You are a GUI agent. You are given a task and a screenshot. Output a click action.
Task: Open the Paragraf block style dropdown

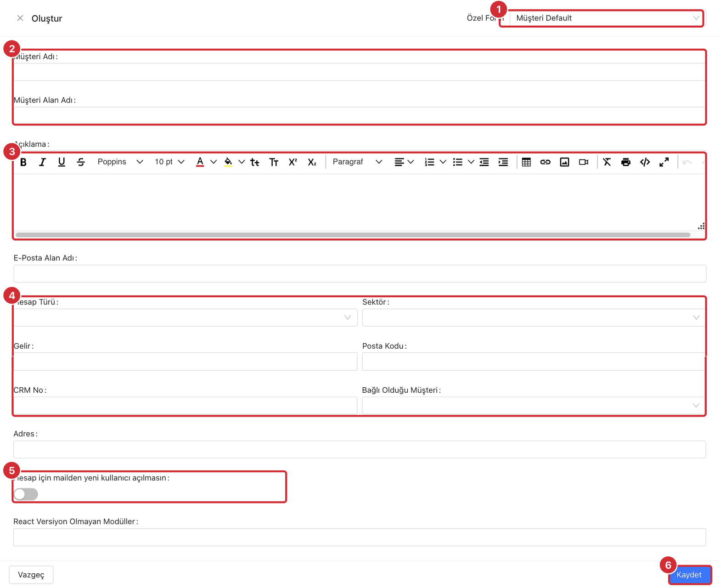[357, 162]
